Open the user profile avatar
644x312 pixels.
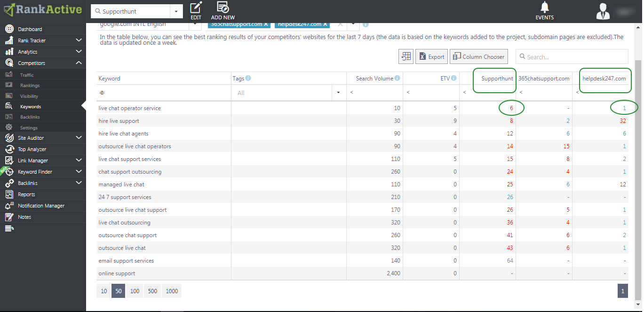(x=603, y=11)
